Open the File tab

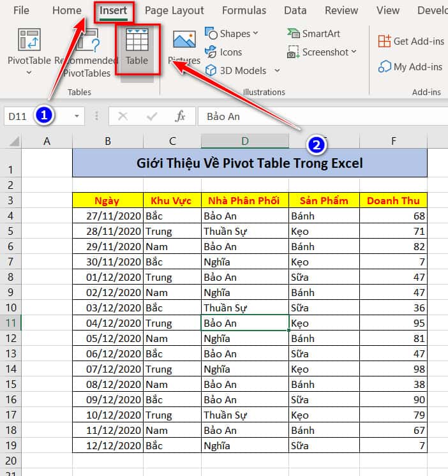pos(21,10)
